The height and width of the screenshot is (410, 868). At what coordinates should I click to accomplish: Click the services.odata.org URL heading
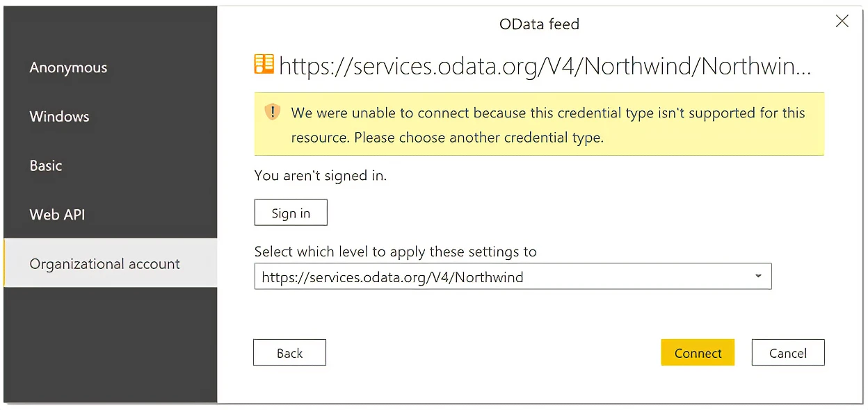545,66
